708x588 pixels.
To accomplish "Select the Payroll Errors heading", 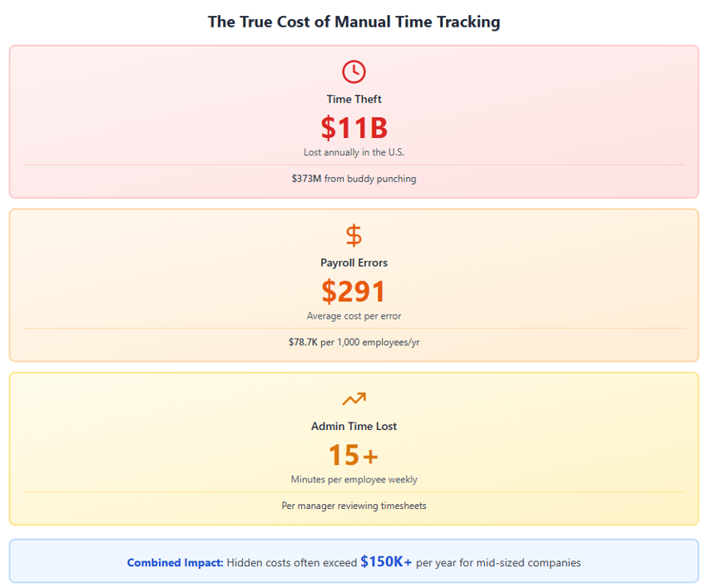I will pyautogui.click(x=354, y=263).
